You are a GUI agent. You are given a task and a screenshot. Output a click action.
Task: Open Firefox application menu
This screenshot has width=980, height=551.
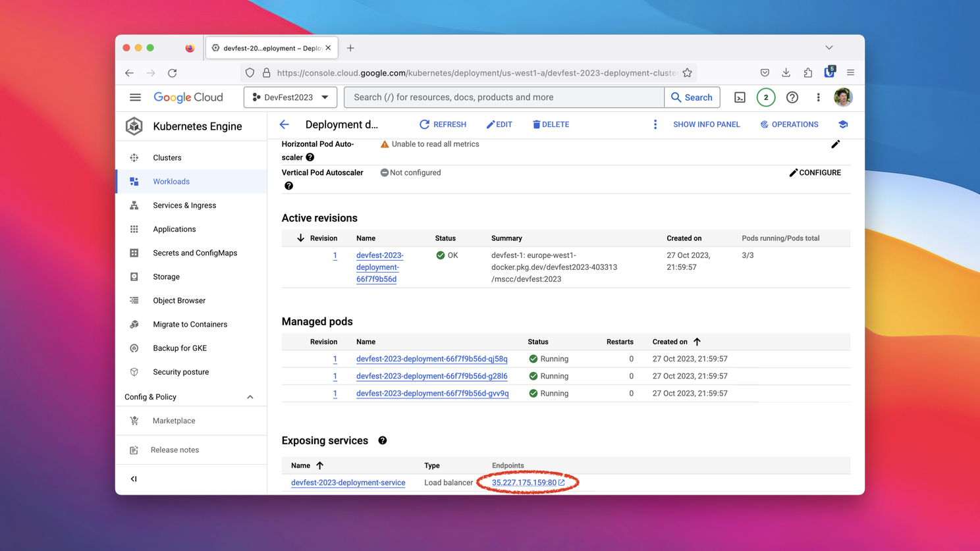(850, 73)
